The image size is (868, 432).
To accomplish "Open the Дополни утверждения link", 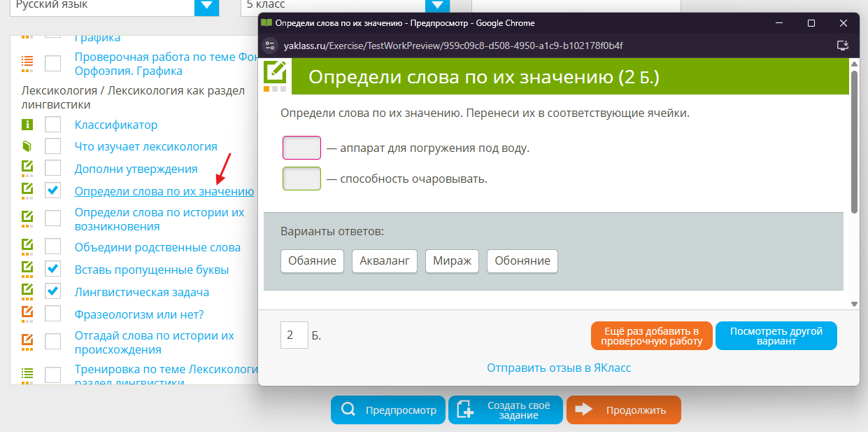I will click(x=136, y=169).
